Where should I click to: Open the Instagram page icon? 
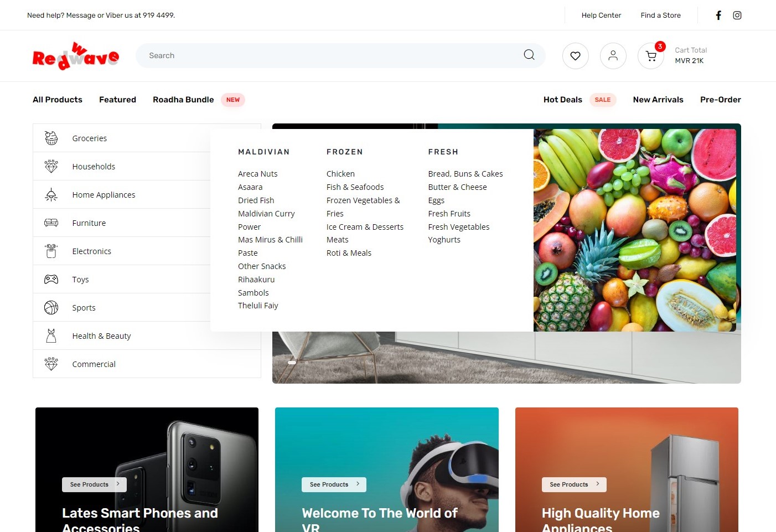(737, 16)
